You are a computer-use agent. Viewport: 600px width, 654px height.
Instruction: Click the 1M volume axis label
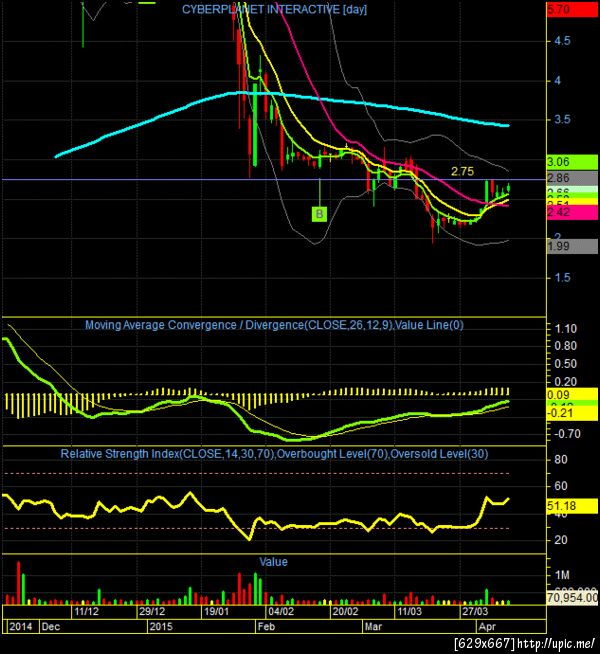pos(562,575)
